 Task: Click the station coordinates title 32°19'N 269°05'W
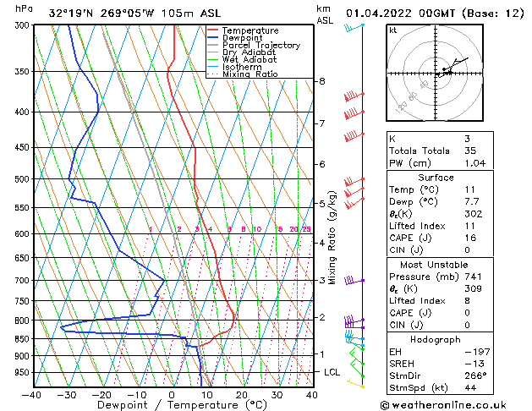point(101,14)
